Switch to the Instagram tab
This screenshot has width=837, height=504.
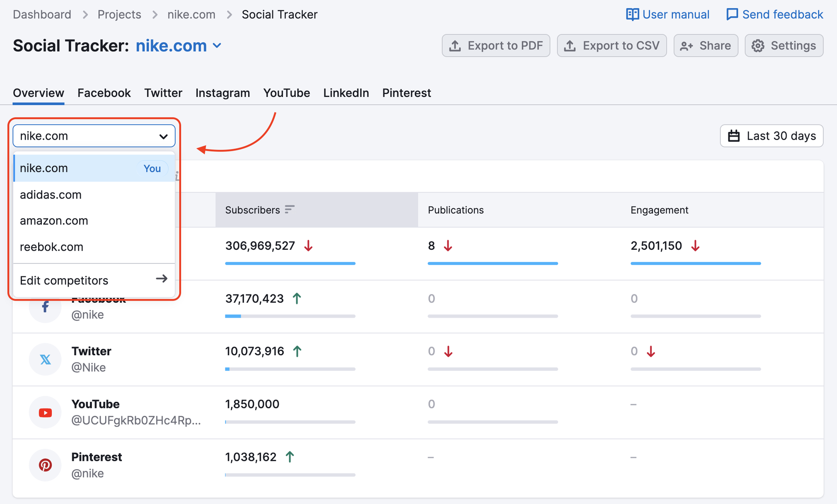223,93
